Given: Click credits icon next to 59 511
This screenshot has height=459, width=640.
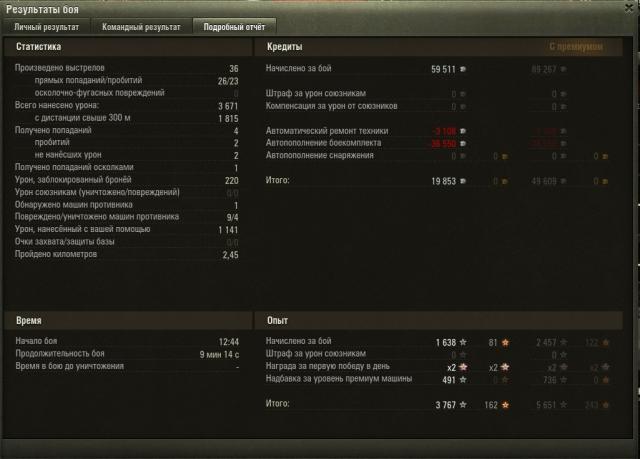Looking at the screenshot, I should click(x=463, y=69).
